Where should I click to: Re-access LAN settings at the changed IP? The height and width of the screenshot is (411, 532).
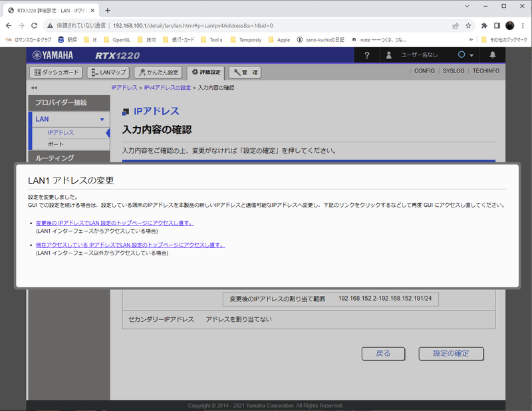115,223
